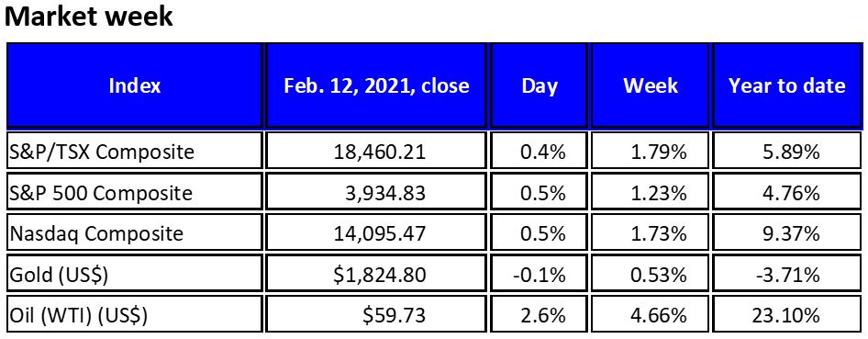The image size is (868, 339).
Task: Select the Index column header
Action: point(135,85)
